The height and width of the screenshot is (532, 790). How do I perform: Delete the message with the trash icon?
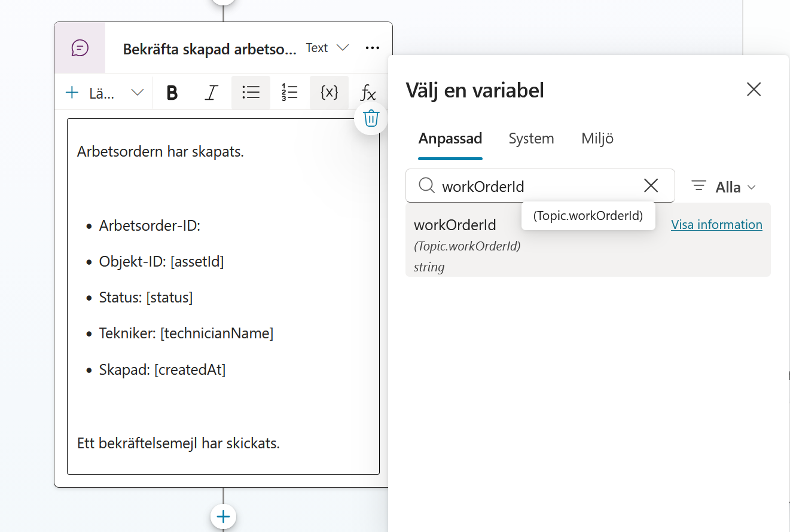(371, 118)
